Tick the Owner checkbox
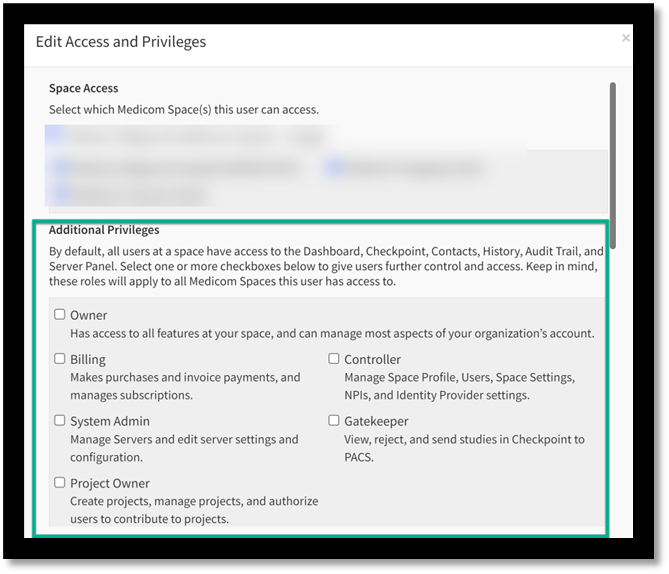The height and width of the screenshot is (574, 669). tap(60, 315)
